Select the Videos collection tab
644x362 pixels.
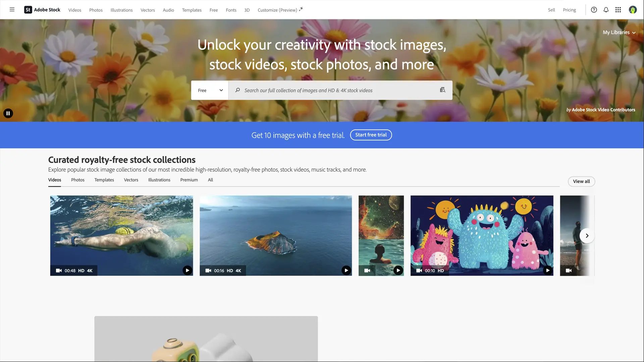pyautogui.click(x=55, y=180)
